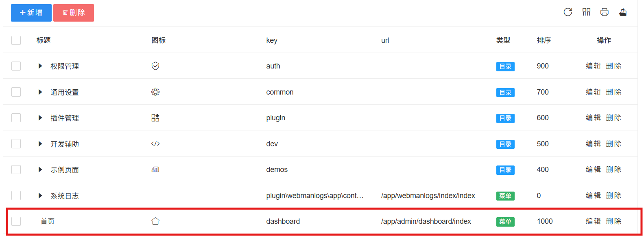Click the code icon in dev row
Image resolution: width=644 pixels, height=236 pixels.
(x=155, y=144)
